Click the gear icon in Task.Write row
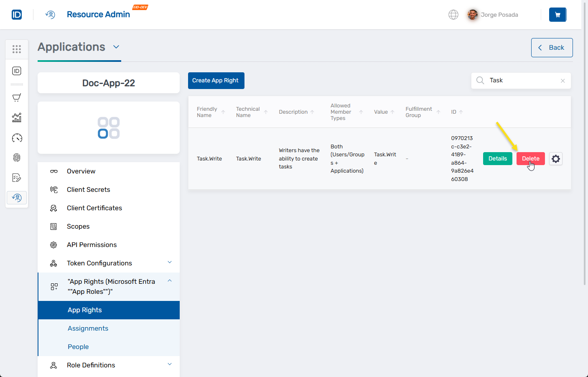The width and height of the screenshot is (588, 377). click(x=555, y=159)
